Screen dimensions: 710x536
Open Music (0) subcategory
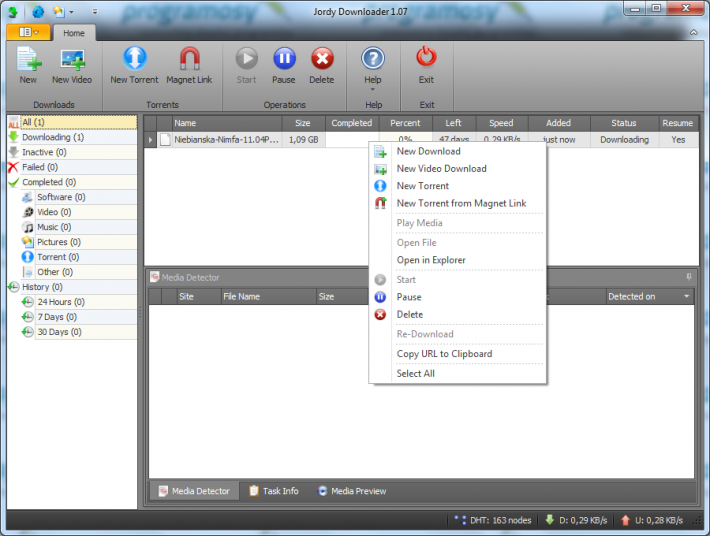click(79, 227)
